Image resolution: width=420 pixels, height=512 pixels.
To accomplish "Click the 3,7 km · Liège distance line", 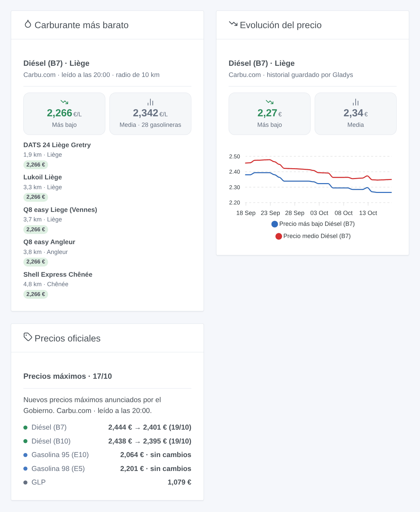I will (43, 219).
